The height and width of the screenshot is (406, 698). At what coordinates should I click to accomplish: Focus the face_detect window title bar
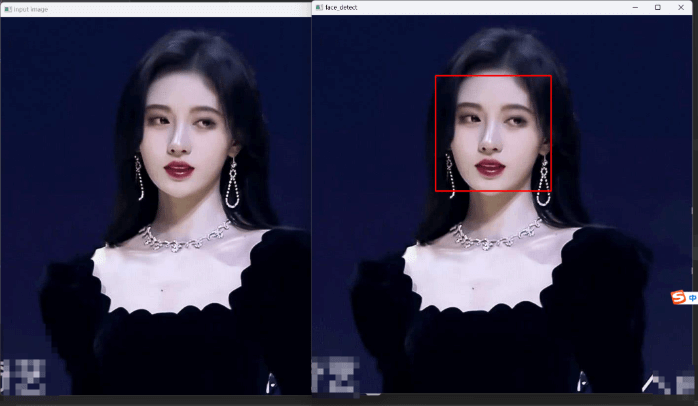480,7
